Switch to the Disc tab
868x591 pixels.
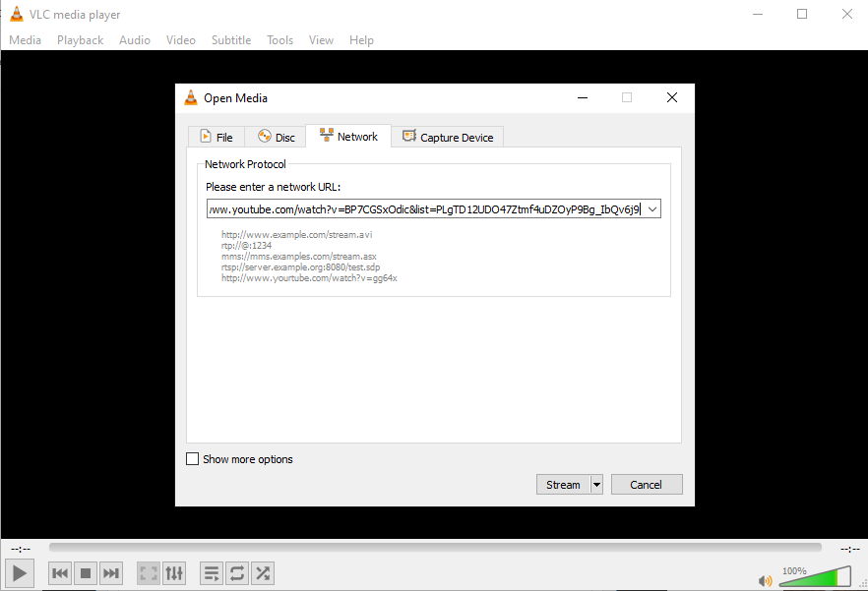point(277,137)
